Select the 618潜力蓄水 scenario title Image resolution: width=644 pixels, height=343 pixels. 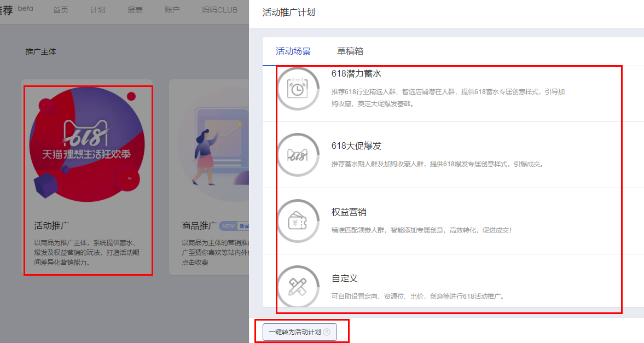[356, 73]
